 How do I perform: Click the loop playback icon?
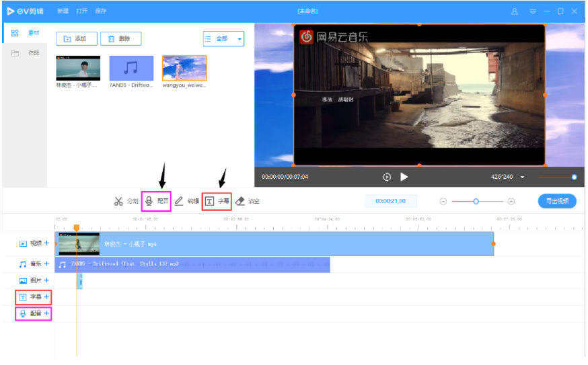(x=387, y=177)
